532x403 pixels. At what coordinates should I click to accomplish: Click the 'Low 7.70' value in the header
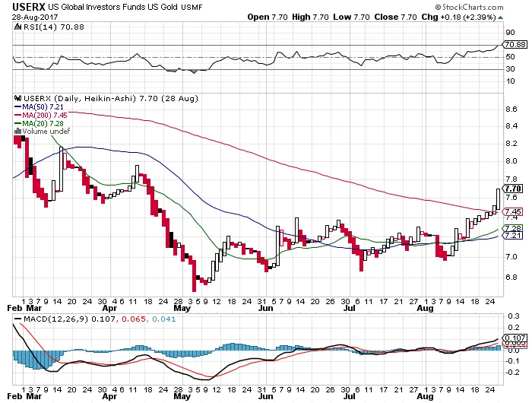(351, 17)
